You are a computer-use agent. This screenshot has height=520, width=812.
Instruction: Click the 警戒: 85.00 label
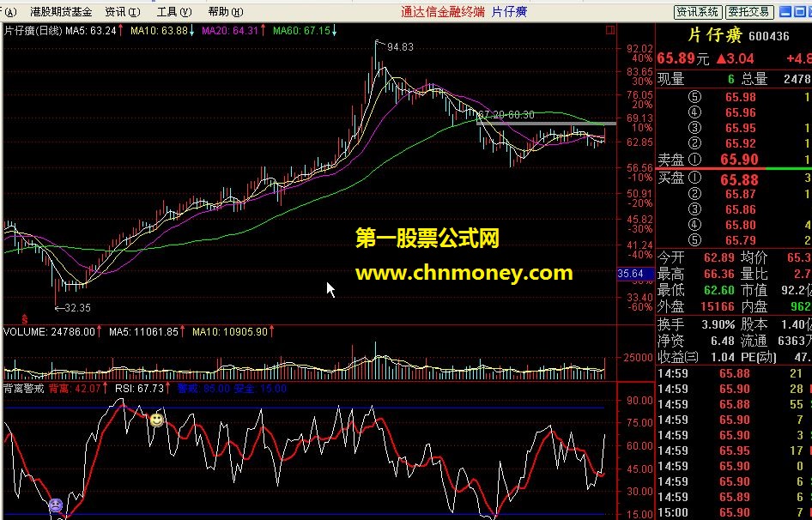203,389
